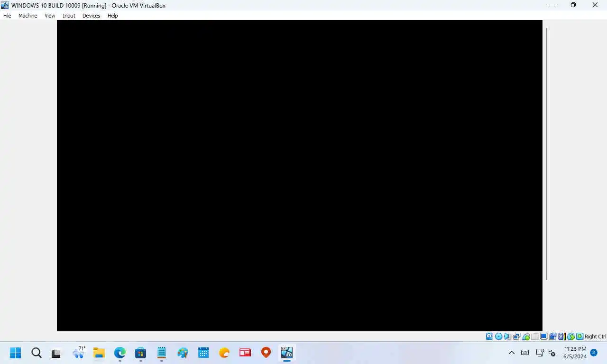Show hidden system tray icons

511,353
